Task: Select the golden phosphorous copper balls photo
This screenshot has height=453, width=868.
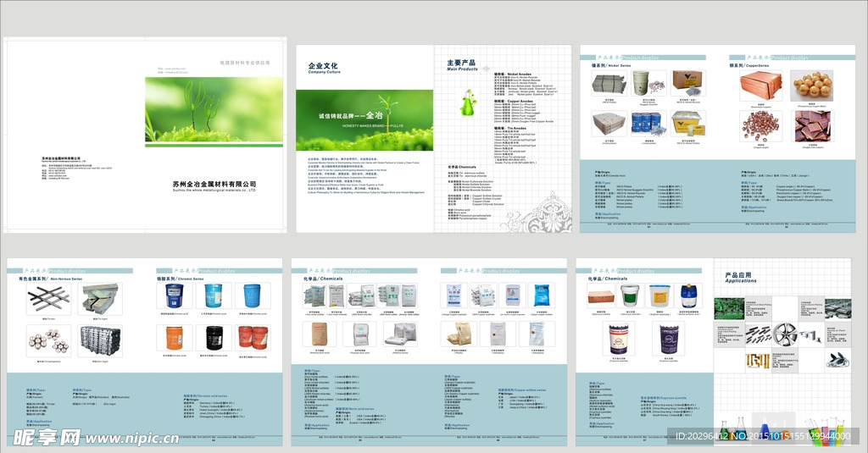Action: (x=811, y=86)
